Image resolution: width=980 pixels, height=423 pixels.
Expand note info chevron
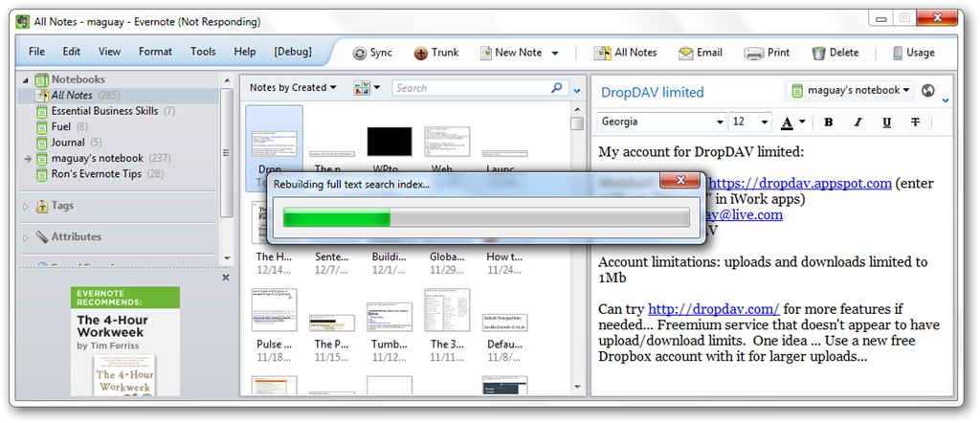946,100
